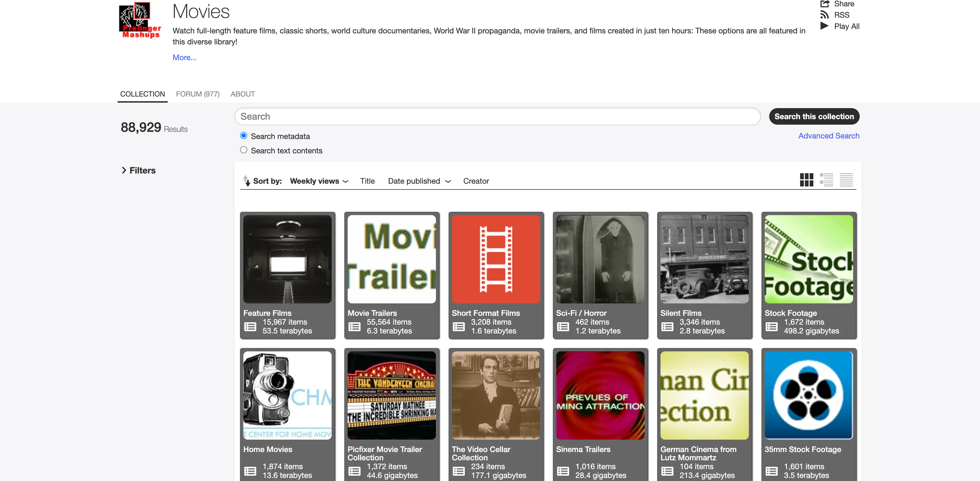980x481 pixels.
Task: Click the Play All triangle icon
Action: tap(824, 26)
